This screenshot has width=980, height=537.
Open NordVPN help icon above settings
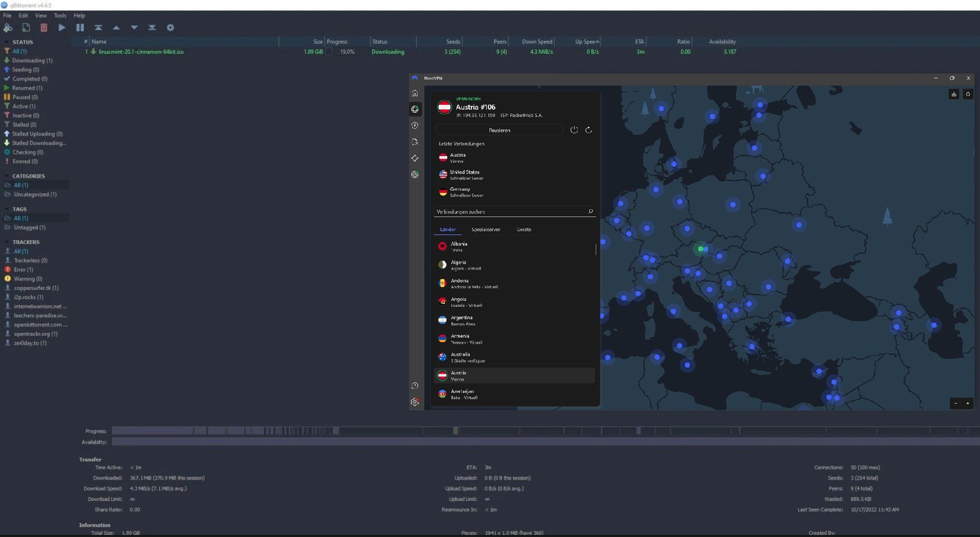click(415, 386)
